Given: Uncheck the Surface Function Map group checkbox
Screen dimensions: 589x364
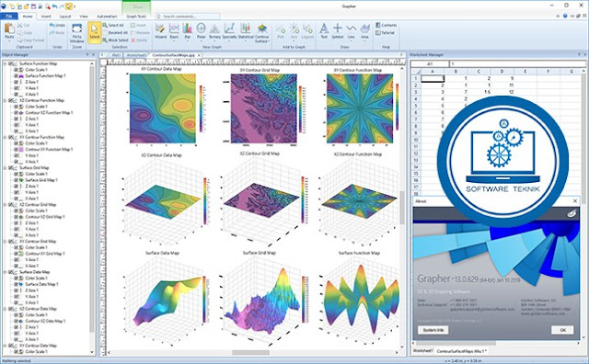Looking at the screenshot, I should [10, 63].
